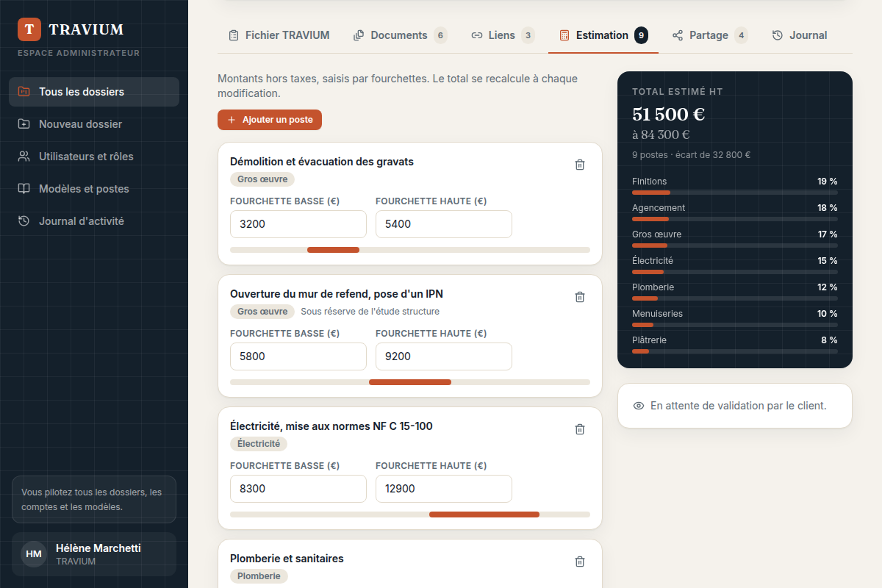
Task: Switch to the Partage tab
Action: (710, 35)
